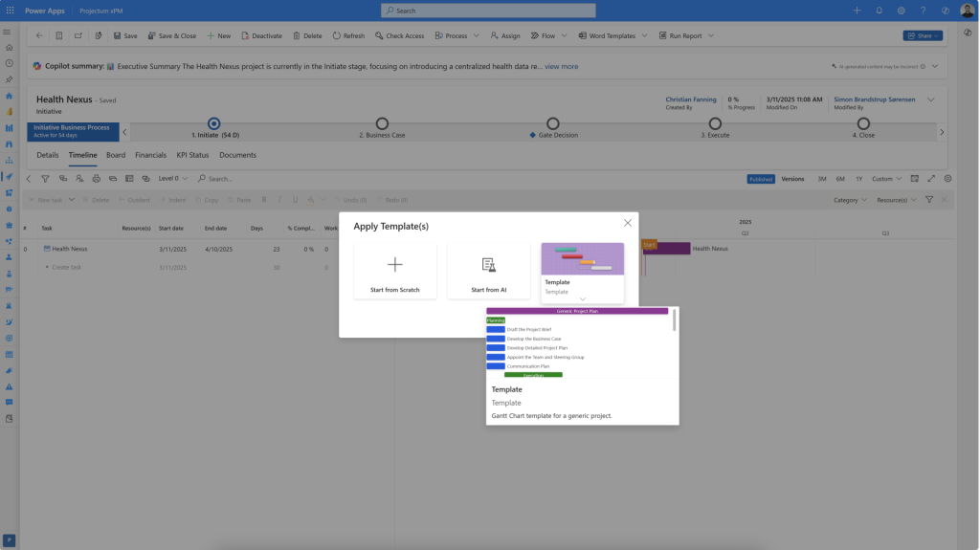
Task: Click the top Search box
Action: click(x=488, y=11)
